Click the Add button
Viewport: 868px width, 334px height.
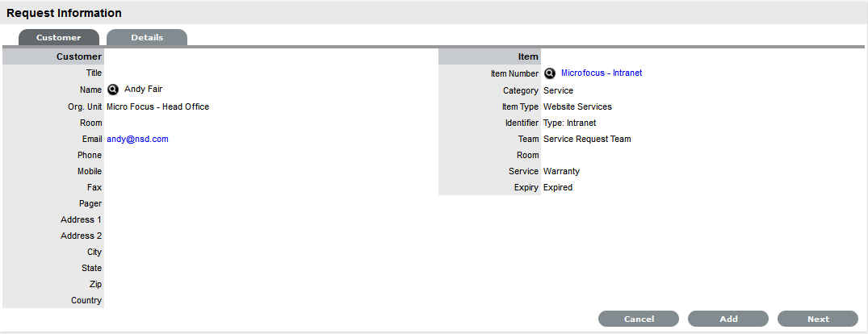click(x=728, y=319)
